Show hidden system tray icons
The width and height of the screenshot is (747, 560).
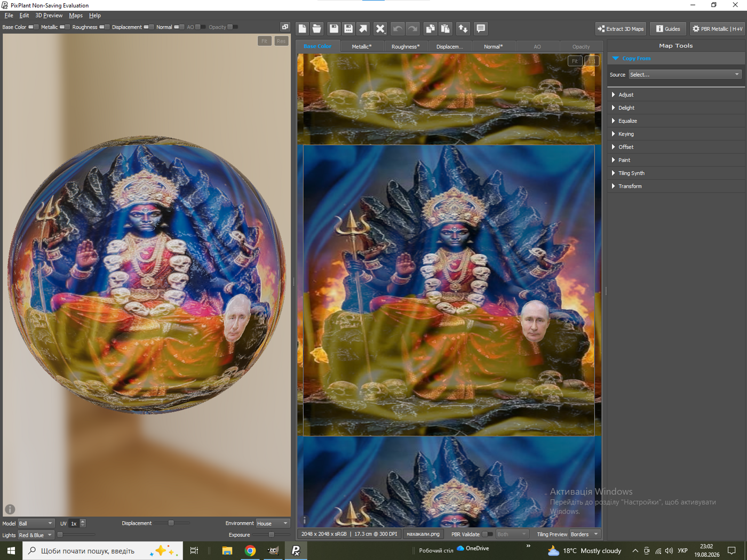[x=635, y=551]
